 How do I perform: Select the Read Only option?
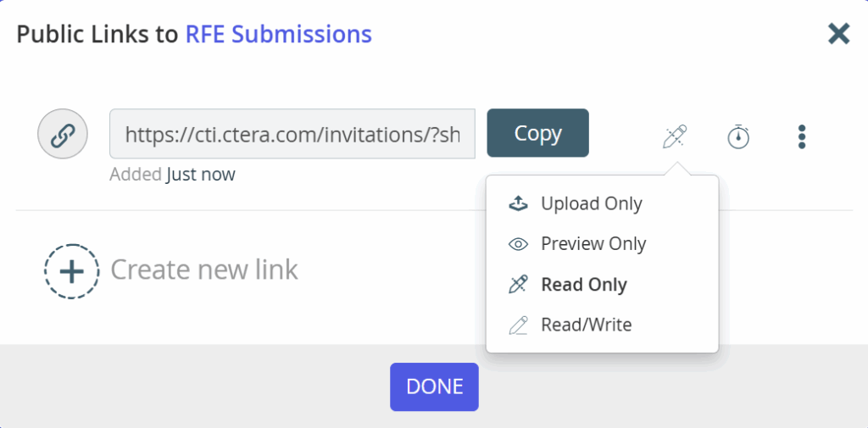[x=583, y=285]
